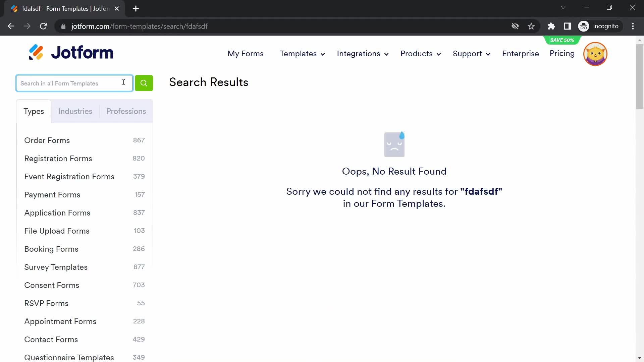The width and height of the screenshot is (644, 362).
Task: Click the My Forms button
Action: coord(246,53)
